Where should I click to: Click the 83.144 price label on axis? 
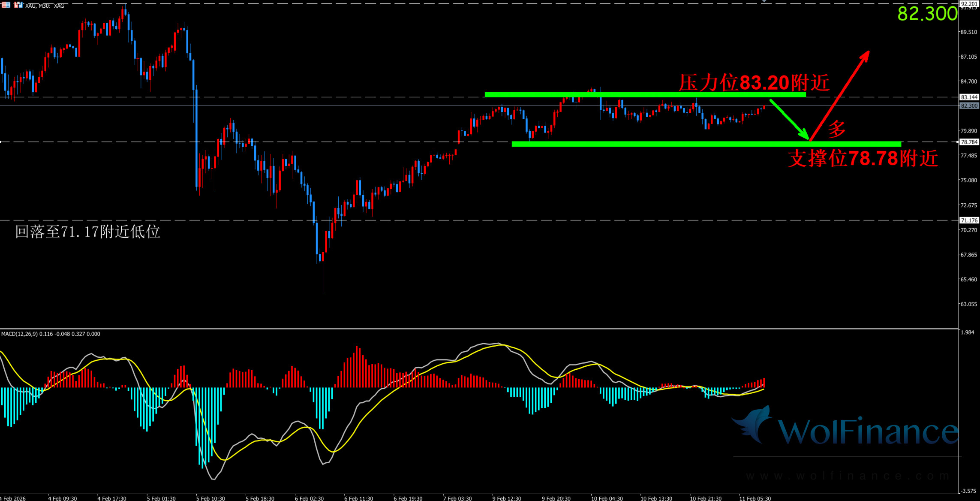coord(969,97)
